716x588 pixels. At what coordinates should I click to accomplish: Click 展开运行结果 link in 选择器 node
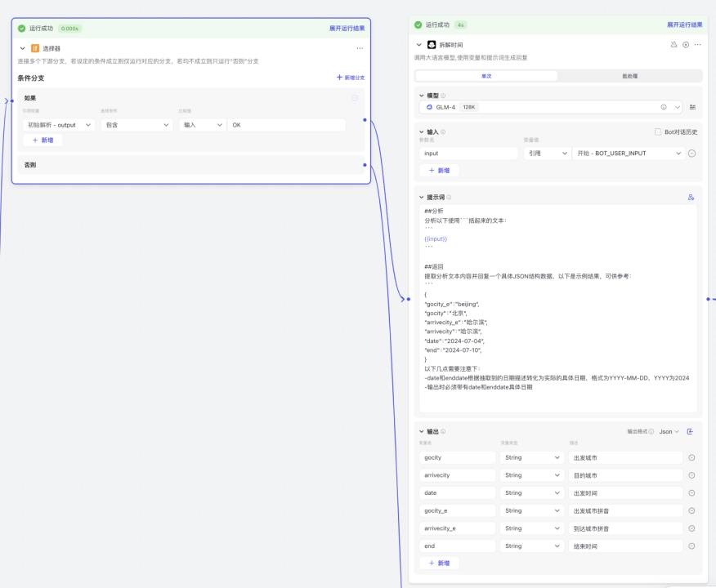[x=347, y=29]
